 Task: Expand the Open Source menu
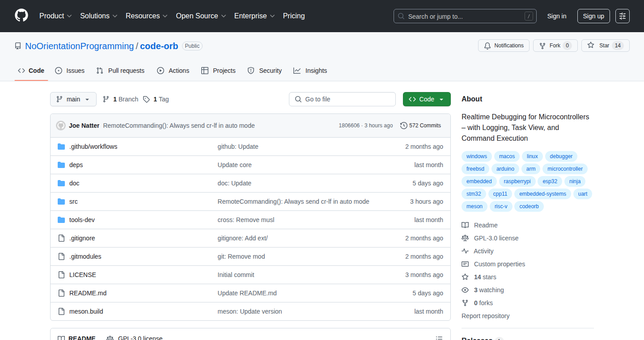point(201,16)
